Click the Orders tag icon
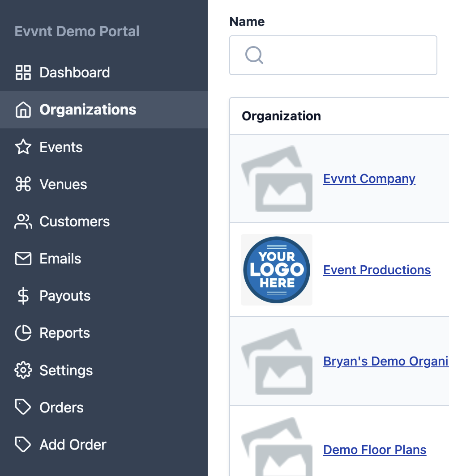The image size is (449, 476). (23, 407)
